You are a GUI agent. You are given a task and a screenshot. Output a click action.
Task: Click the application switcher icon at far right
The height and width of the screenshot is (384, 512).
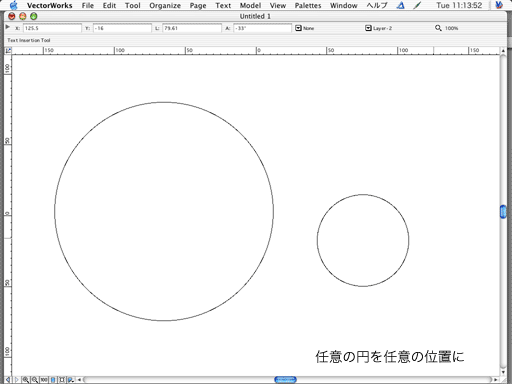[x=499, y=5]
